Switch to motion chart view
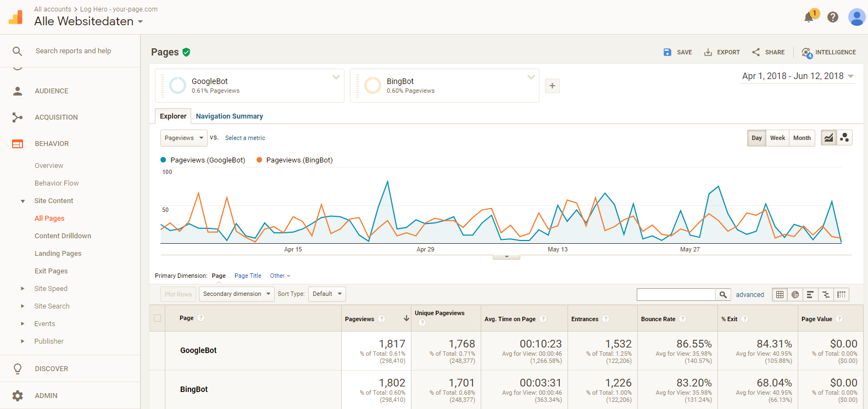Screen dimensions: 868x409 pos(844,138)
